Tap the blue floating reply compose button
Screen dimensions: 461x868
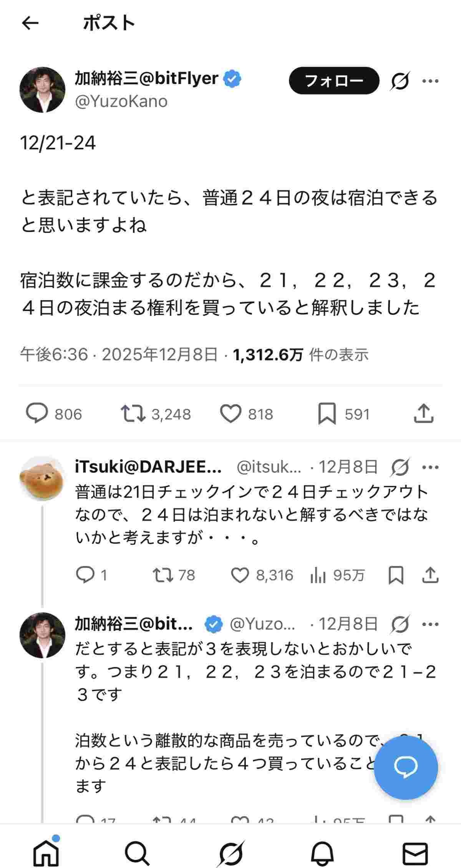tap(406, 767)
